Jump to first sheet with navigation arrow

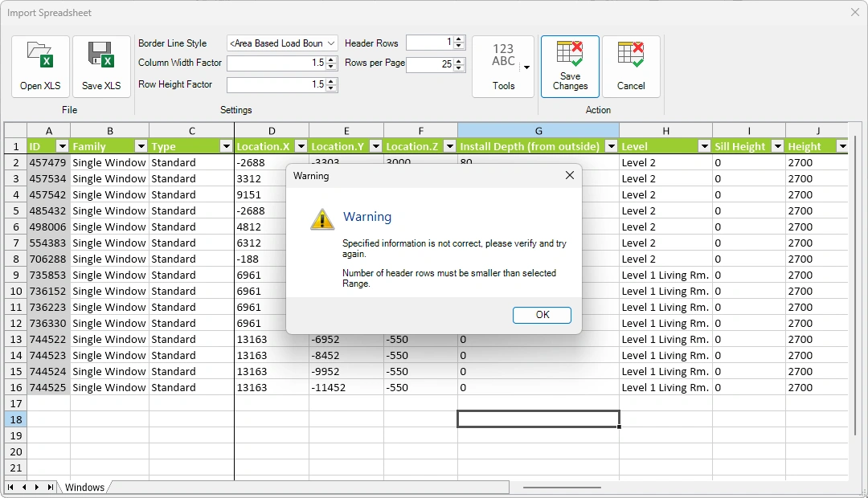point(11,487)
